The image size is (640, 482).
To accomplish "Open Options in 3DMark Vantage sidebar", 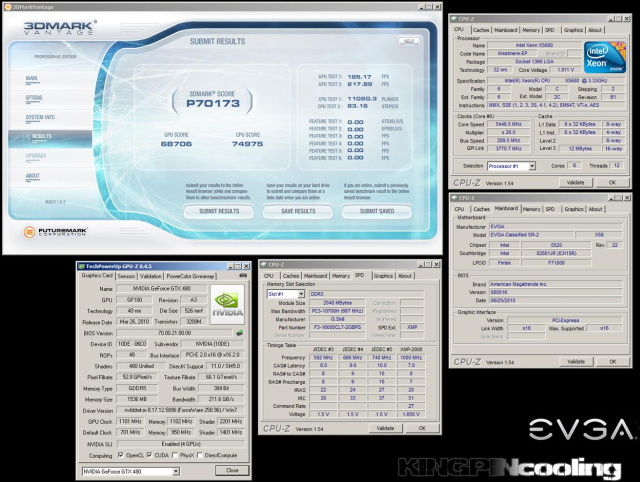I will [x=34, y=98].
